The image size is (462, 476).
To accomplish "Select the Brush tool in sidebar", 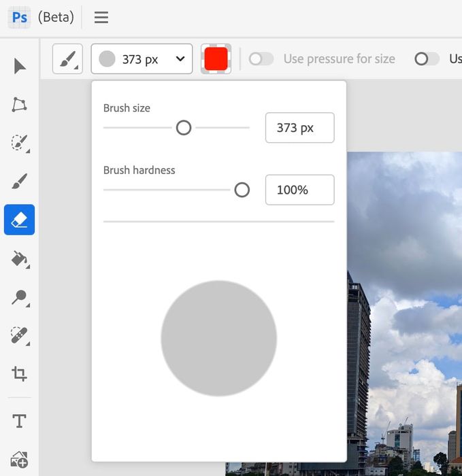I will coord(20,182).
